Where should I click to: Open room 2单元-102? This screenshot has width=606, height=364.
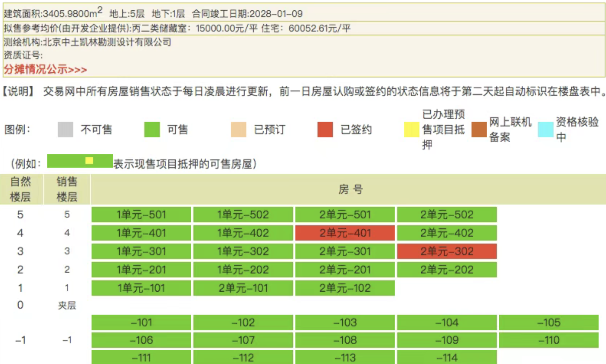click(345, 288)
